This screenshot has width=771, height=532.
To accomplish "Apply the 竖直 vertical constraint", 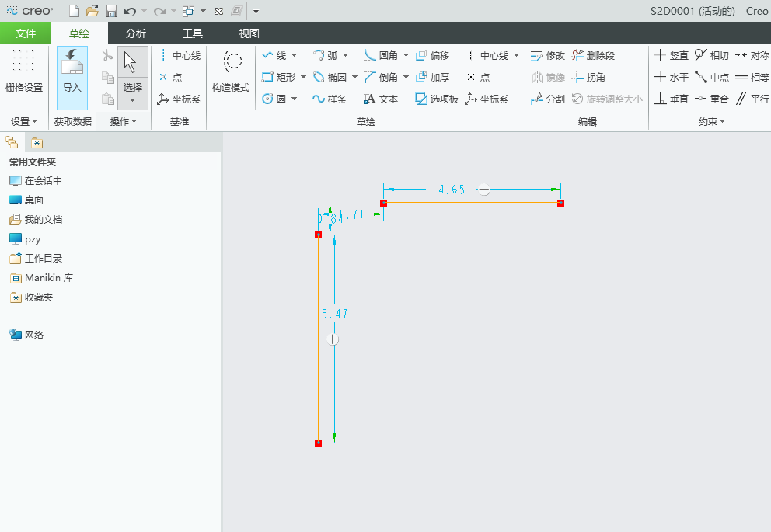I will (672, 55).
